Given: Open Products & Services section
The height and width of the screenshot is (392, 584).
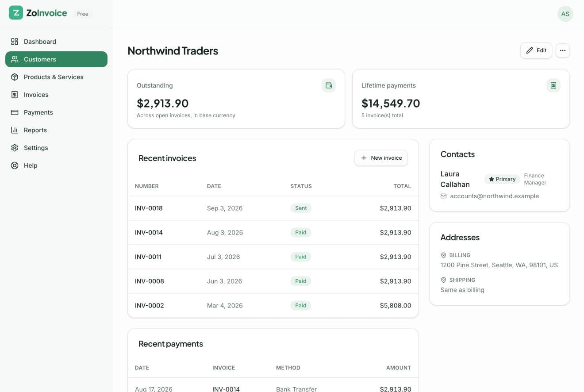Looking at the screenshot, I should pyautogui.click(x=56, y=77).
